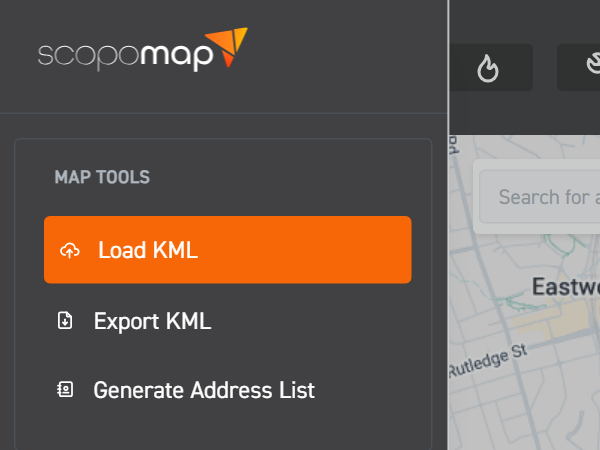The height and width of the screenshot is (450, 600).
Task: Click the scopomap wordmark text
Action: (x=125, y=55)
